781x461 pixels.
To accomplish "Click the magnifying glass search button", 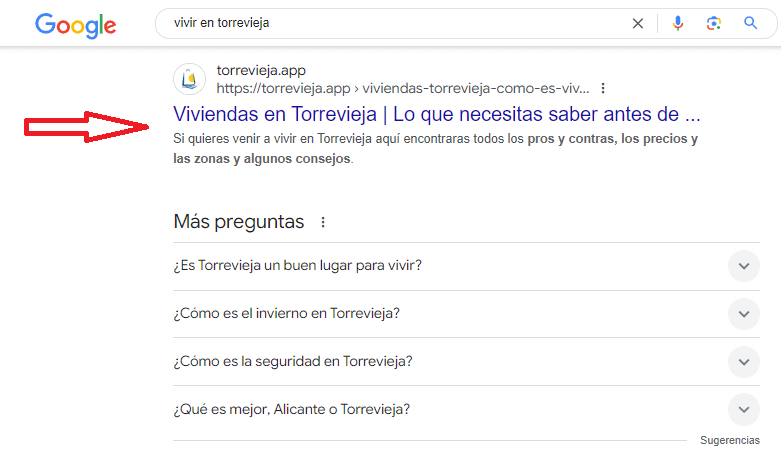I will 750,23.
